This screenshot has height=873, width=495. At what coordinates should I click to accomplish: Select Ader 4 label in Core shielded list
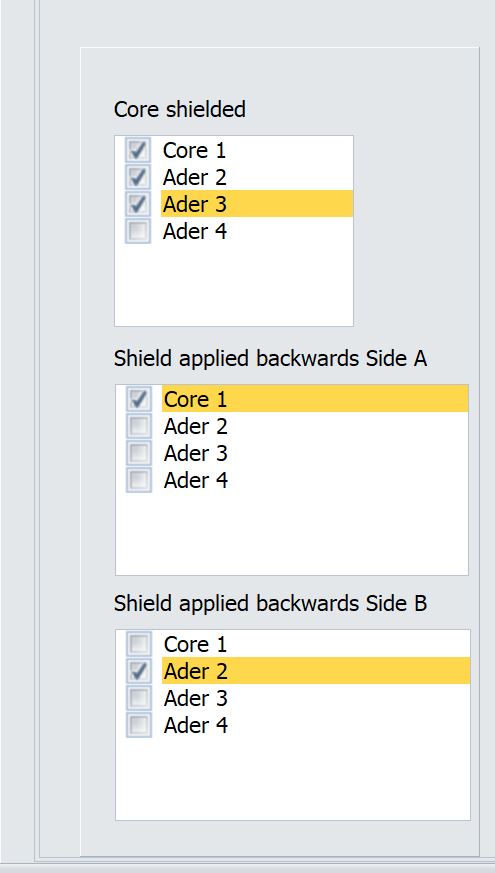coord(195,230)
